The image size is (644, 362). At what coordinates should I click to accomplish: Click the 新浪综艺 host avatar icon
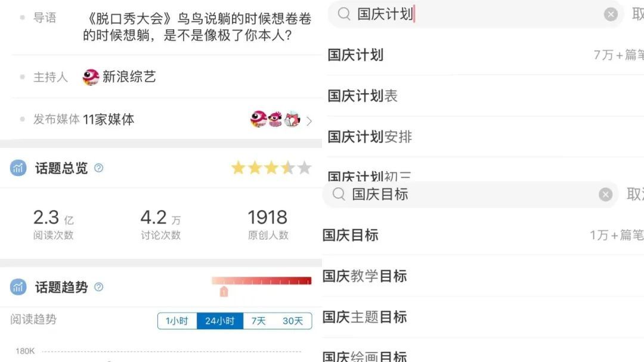click(x=91, y=77)
